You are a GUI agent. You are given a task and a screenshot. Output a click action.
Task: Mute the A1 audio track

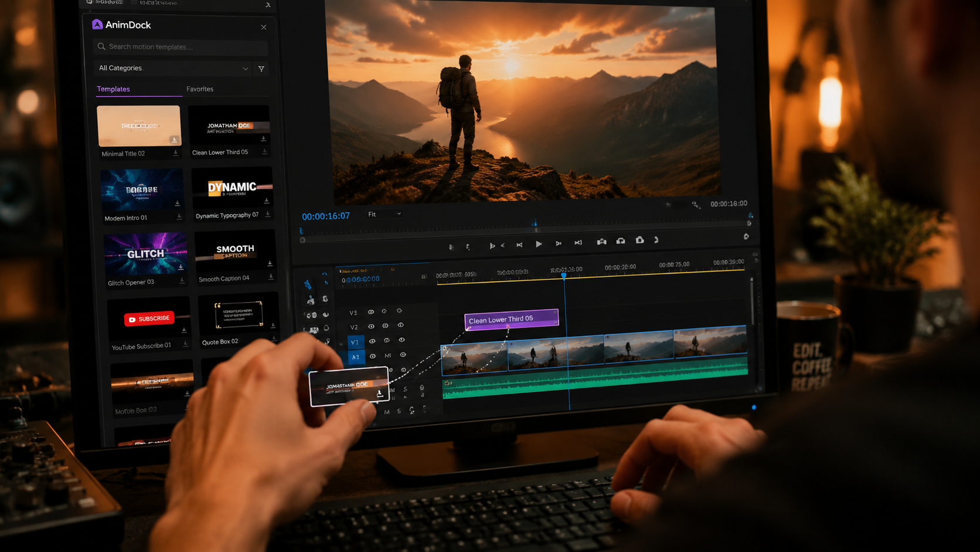coord(387,355)
